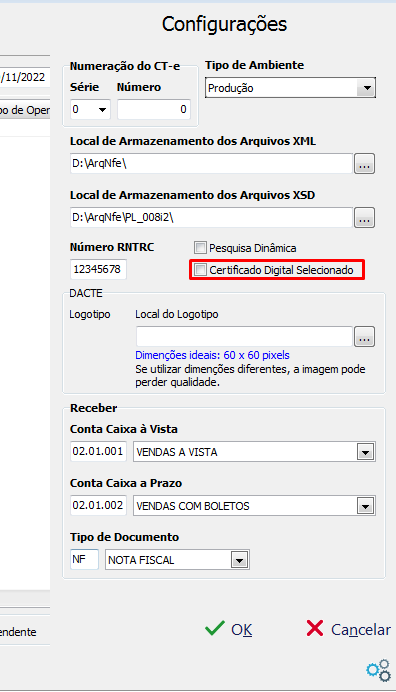Click the NF document code field

[x=84, y=560]
